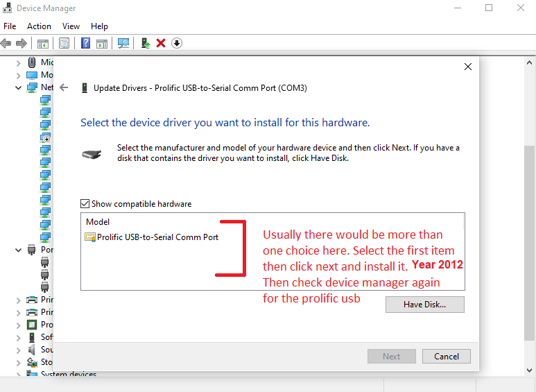This screenshot has width=536, height=392.
Task: Click the red X Uninstall device icon
Action: [x=161, y=43]
